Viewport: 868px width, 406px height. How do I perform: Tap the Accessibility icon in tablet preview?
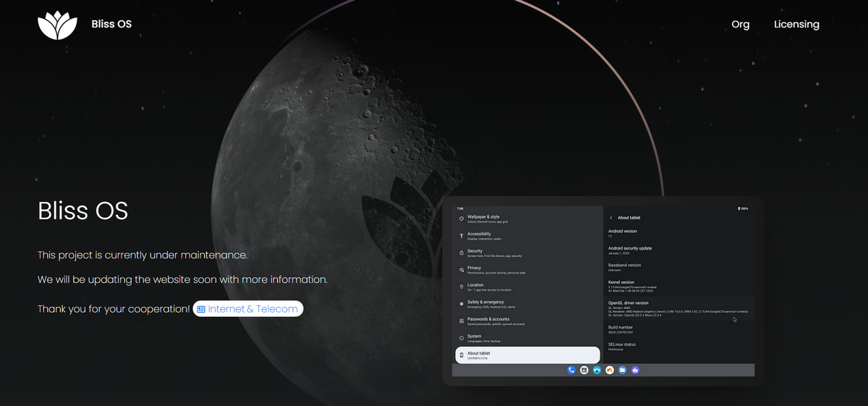(461, 235)
